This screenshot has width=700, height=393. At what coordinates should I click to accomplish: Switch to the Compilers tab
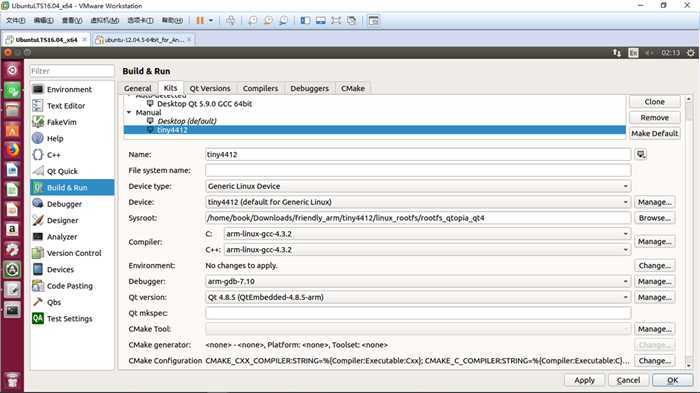(260, 88)
